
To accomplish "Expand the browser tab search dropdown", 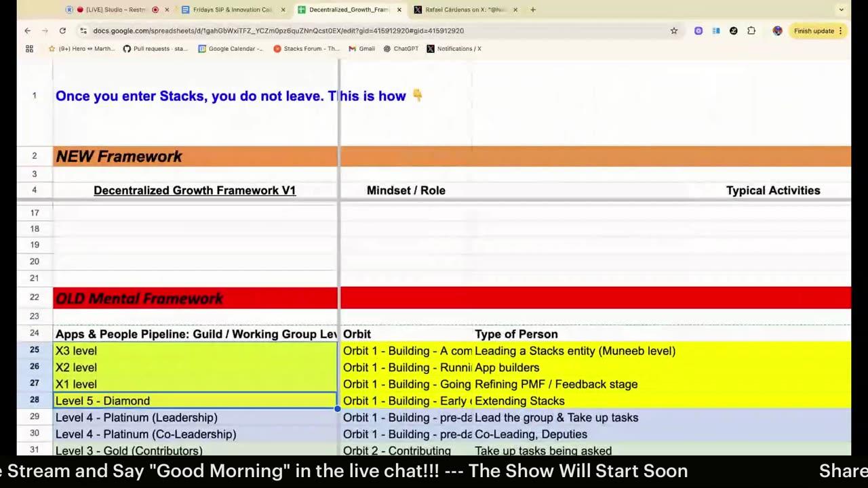I will (x=842, y=9).
